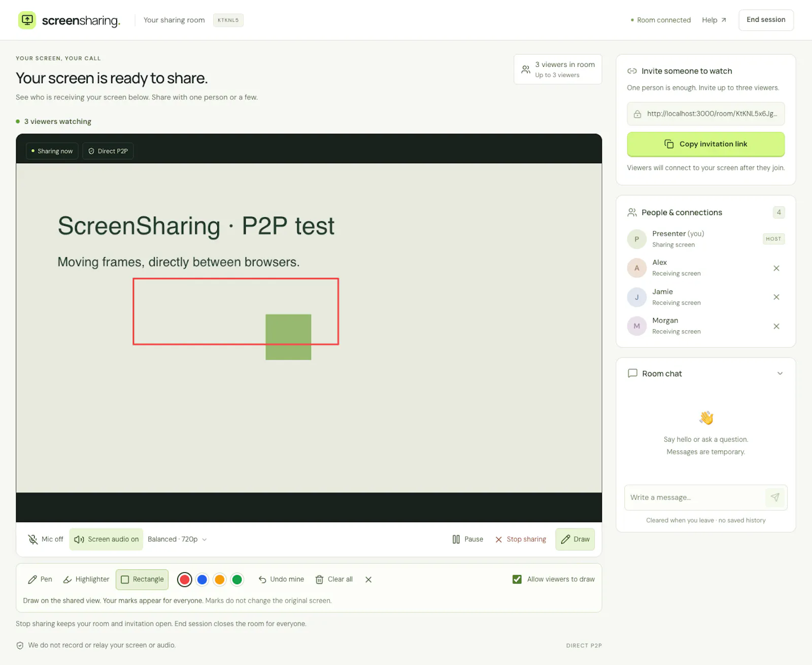Click the HOST label badge
812x665 pixels.
[773, 239]
